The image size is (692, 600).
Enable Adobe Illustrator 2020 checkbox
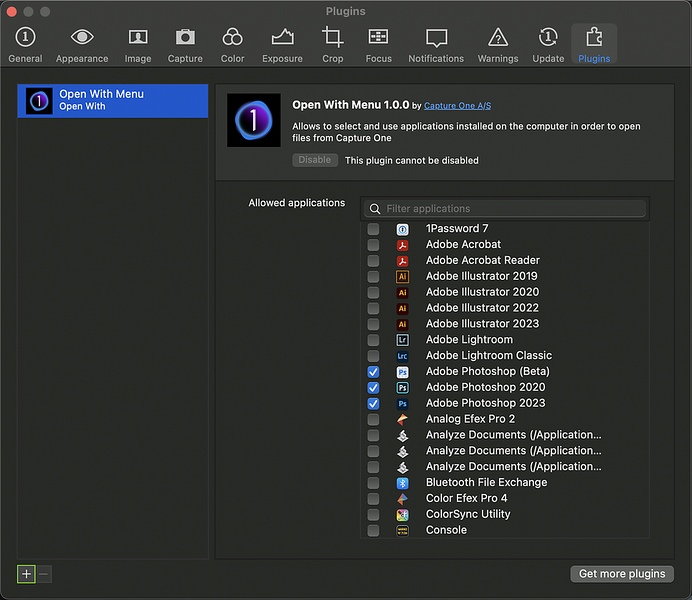pos(373,292)
